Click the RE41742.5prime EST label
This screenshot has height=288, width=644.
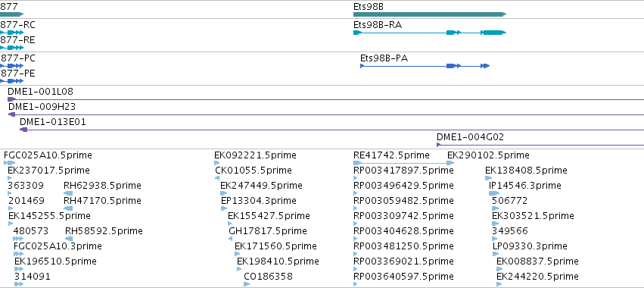coord(391,155)
